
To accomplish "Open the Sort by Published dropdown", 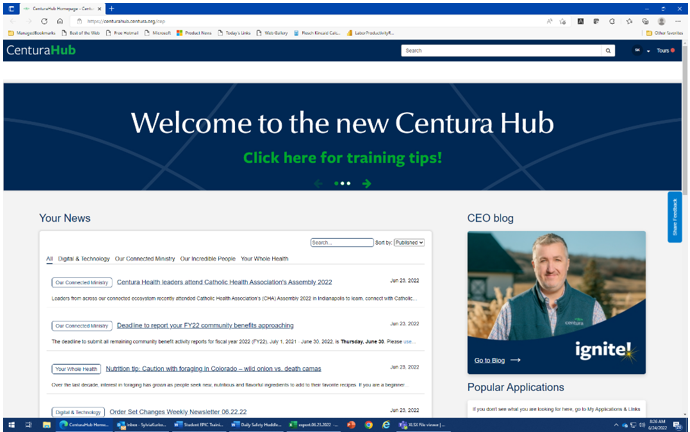I will (409, 242).
